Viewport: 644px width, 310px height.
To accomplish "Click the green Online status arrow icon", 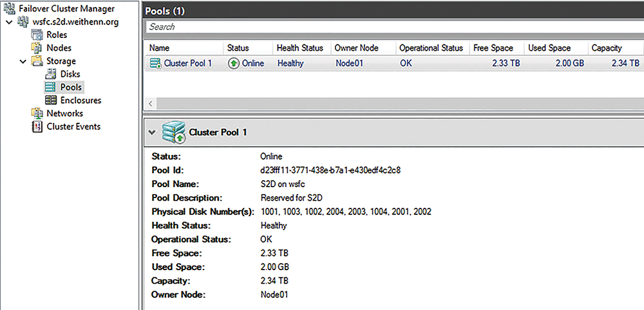I will (234, 64).
